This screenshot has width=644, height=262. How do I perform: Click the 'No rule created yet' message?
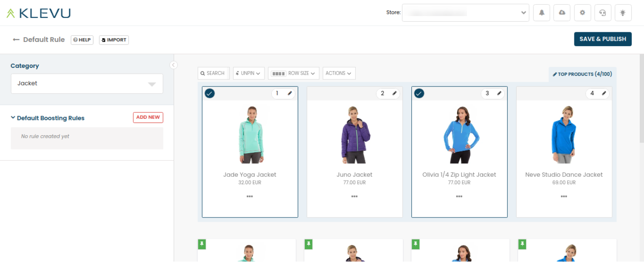pos(45,137)
